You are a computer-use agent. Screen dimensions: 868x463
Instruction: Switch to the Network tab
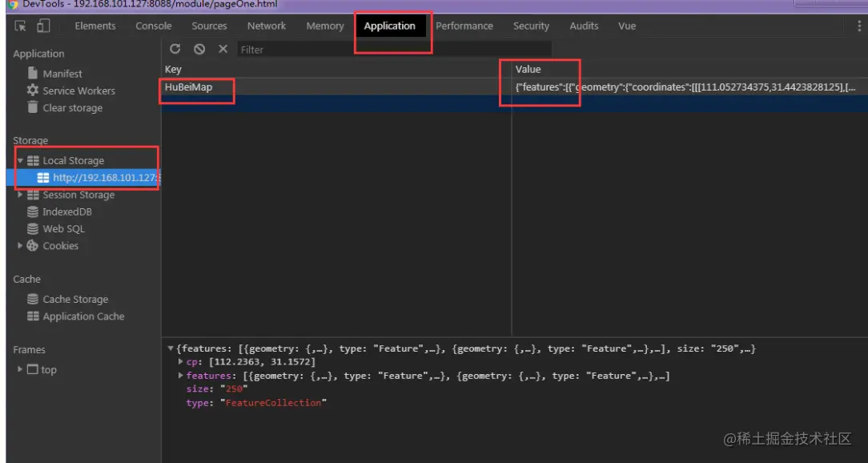pos(267,26)
